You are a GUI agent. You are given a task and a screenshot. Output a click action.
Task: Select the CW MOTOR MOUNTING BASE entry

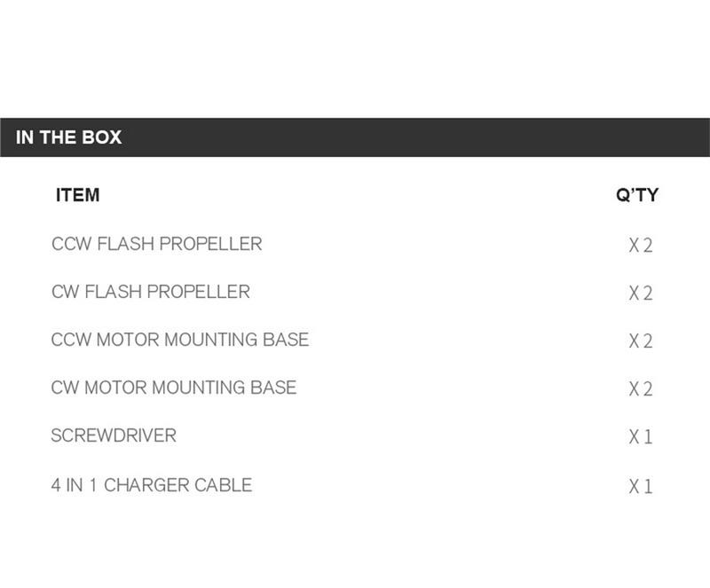pyautogui.click(x=174, y=388)
